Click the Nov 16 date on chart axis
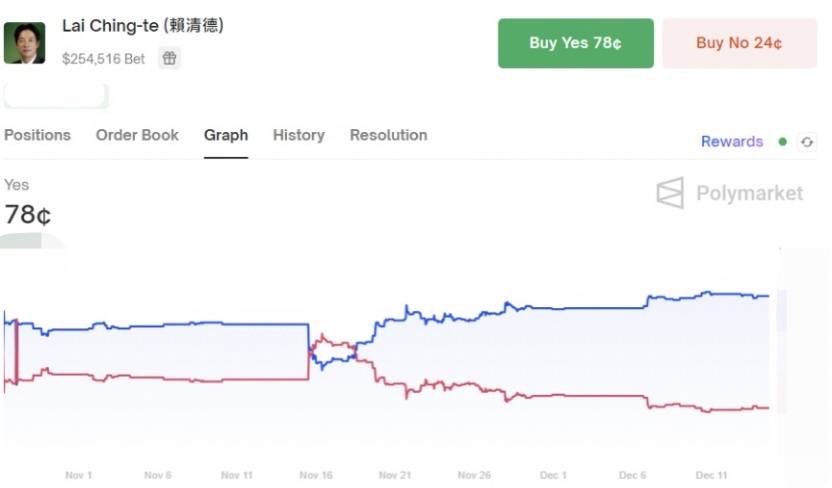The height and width of the screenshot is (488, 832). (316, 475)
